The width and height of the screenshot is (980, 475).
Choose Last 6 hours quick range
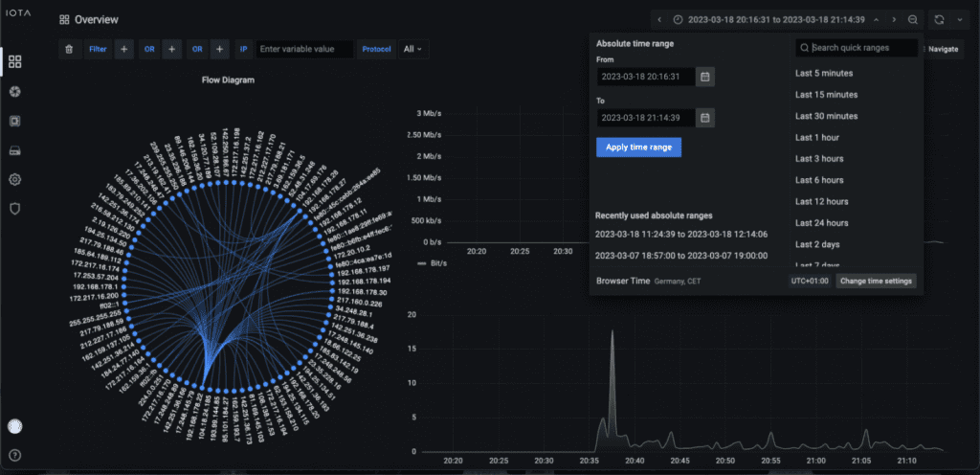coord(819,180)
